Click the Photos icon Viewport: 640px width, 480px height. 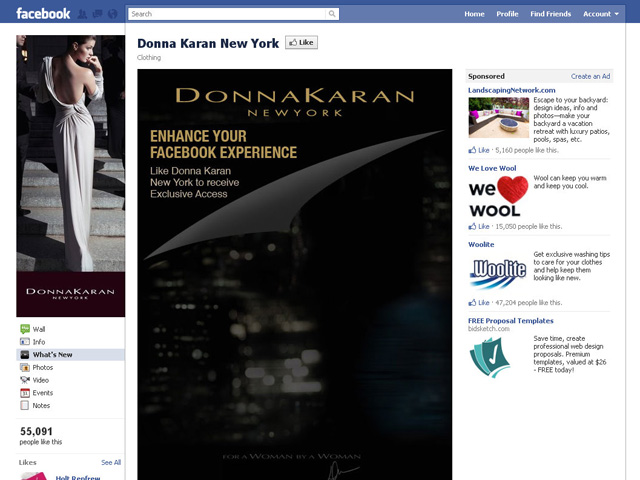pyautogui.click(x=25, y=367)
